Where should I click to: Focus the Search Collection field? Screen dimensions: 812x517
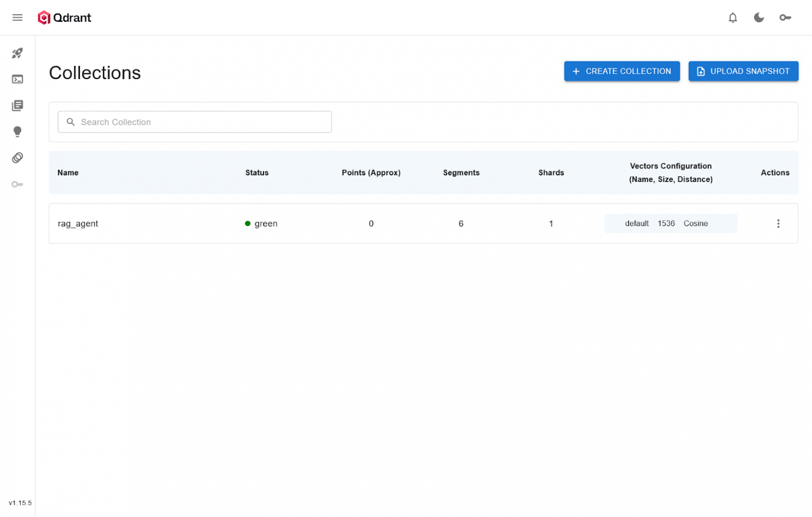pyautogui.click(x=203, y=122)
